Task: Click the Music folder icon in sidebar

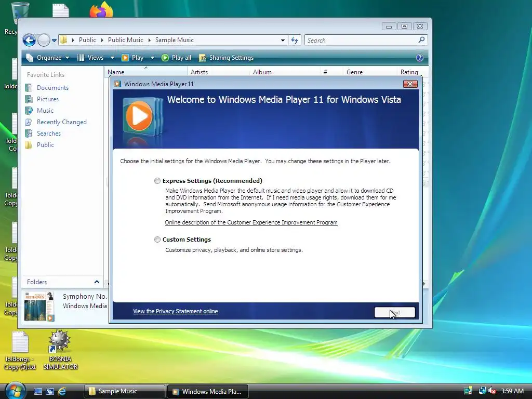Action: 29,111
